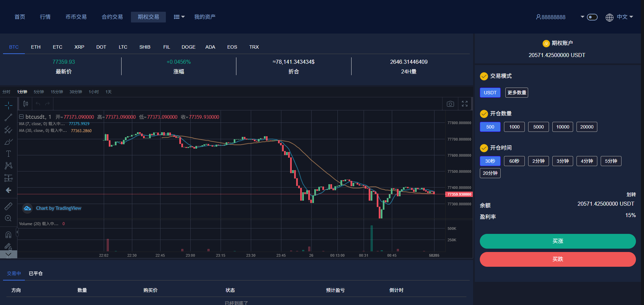Toggle the dark mode switch
The width and height of the screenshot is (644, 305).
click(592, 17)
